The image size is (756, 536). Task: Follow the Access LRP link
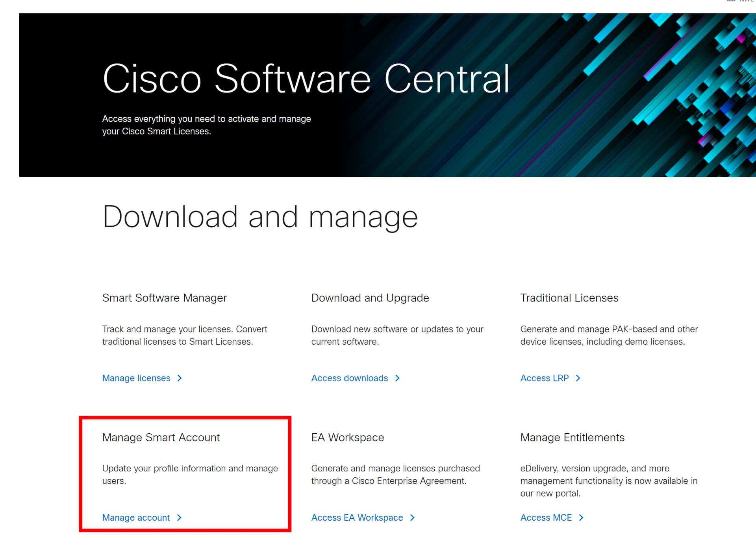pos(544,378)
